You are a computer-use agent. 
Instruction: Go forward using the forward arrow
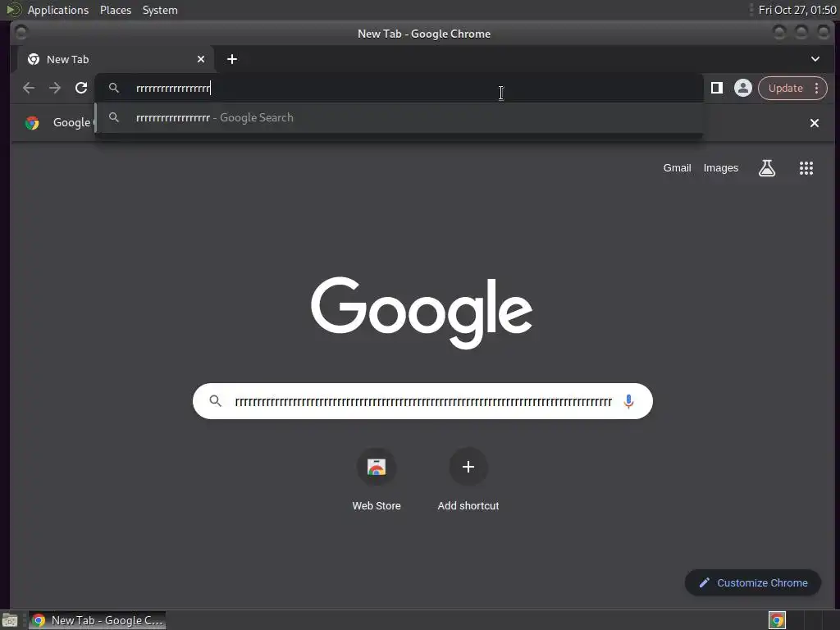click(x=55, y=88)
